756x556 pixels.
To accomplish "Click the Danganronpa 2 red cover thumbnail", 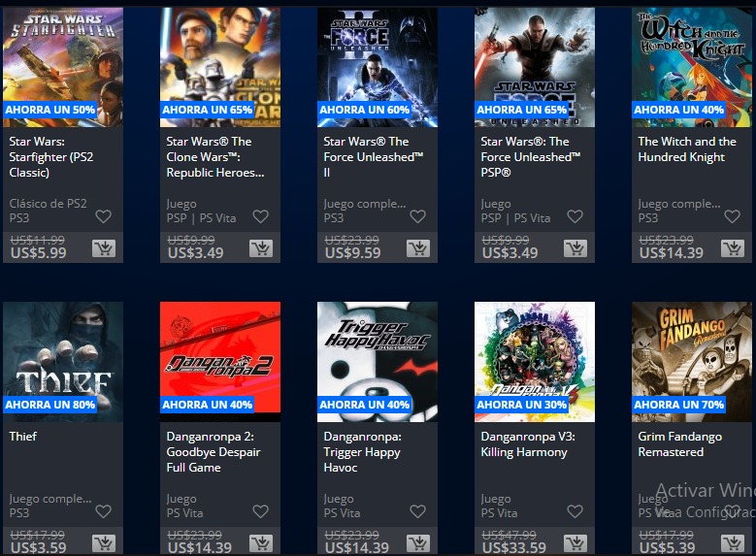I will click(x=220, y=362).
